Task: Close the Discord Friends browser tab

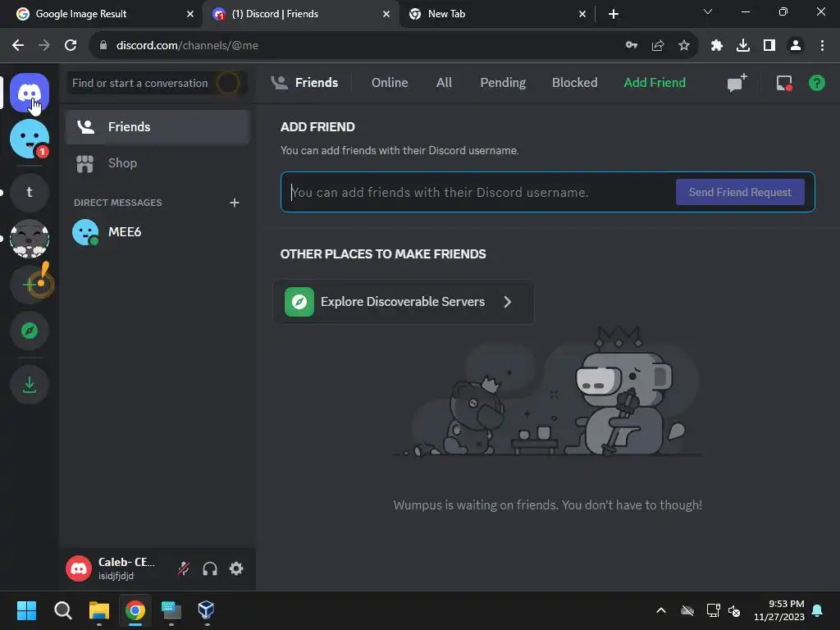Action: point(386,14)
